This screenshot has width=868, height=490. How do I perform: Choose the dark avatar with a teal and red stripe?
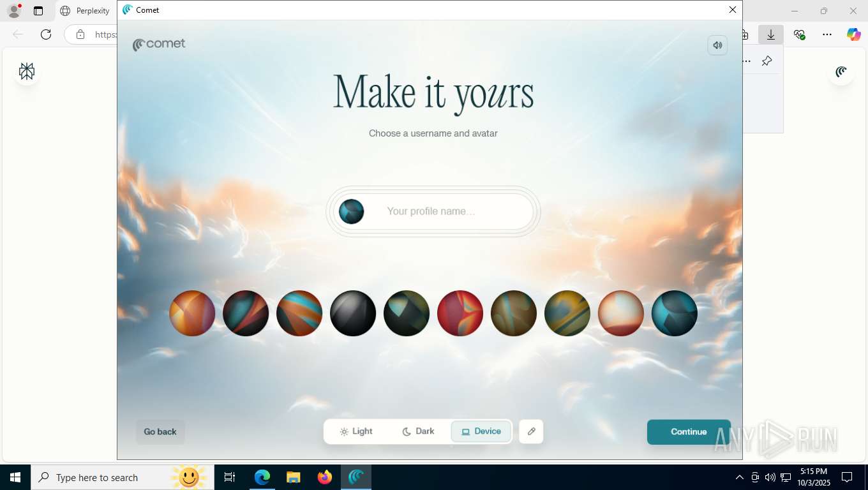(x=246, y=313)
